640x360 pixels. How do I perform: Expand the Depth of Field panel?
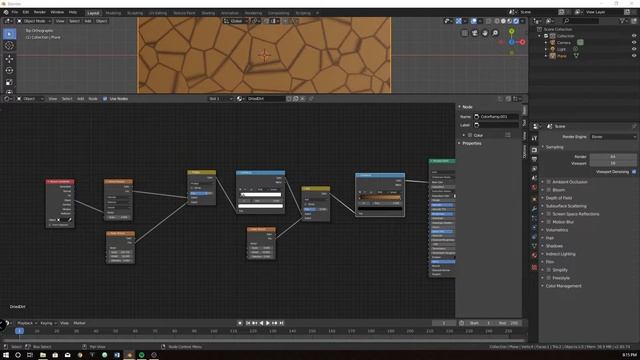point(559,198)
